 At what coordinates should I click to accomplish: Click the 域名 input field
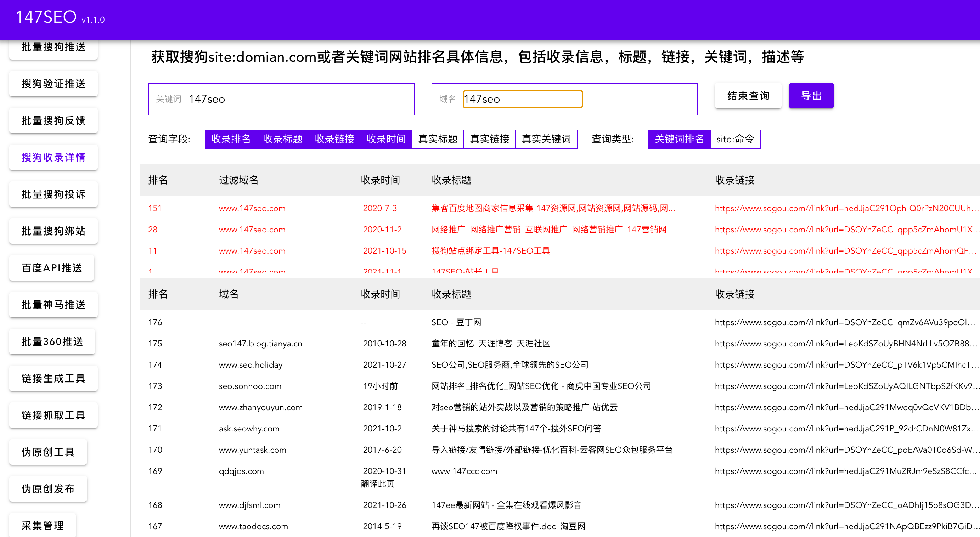(522, 98)
